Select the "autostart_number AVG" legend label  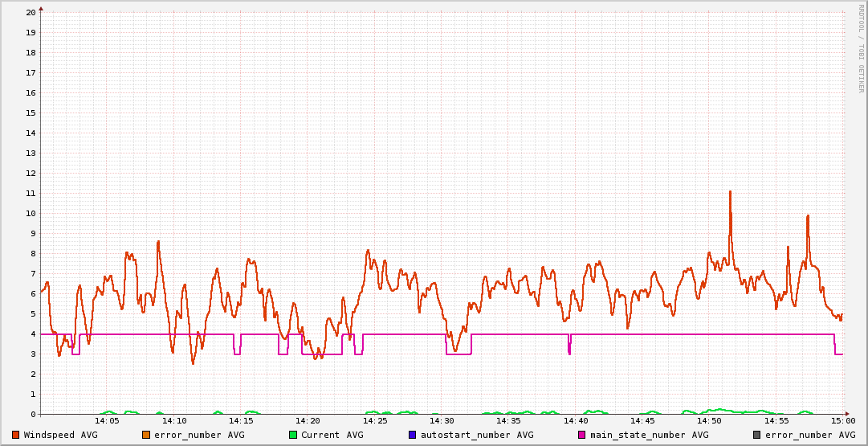pos(477,435)
